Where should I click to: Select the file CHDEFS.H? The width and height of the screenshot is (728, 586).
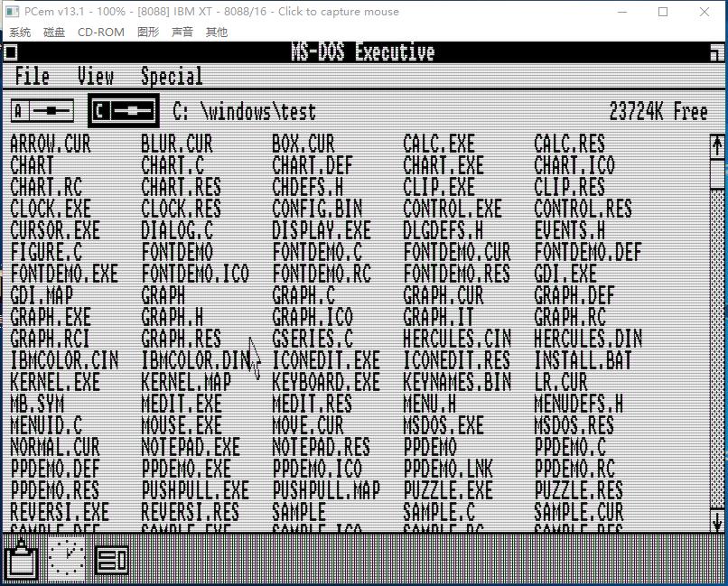tap(308, 187)
